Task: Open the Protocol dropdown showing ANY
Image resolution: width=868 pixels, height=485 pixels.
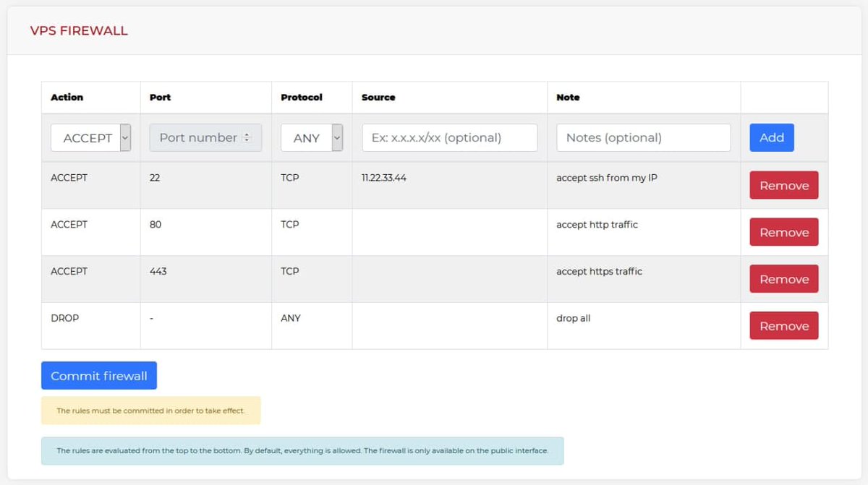Action: coord(311,137)
